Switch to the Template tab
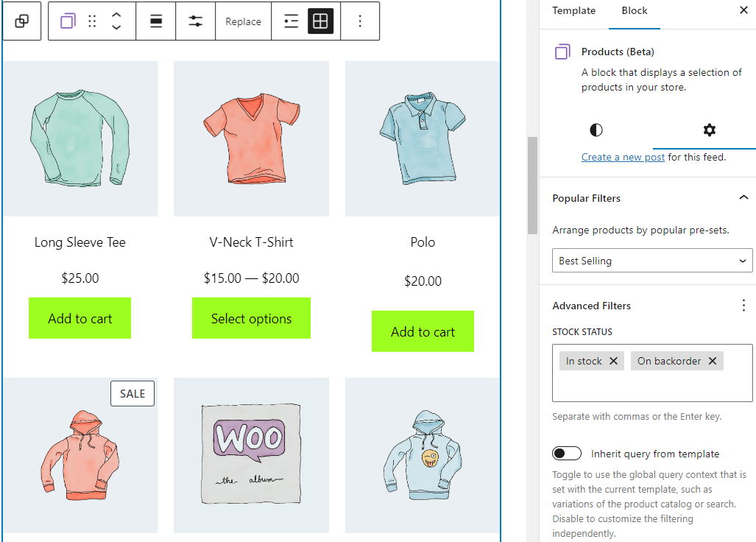Viewport: 756px width, 542px height. pos(573,11)
